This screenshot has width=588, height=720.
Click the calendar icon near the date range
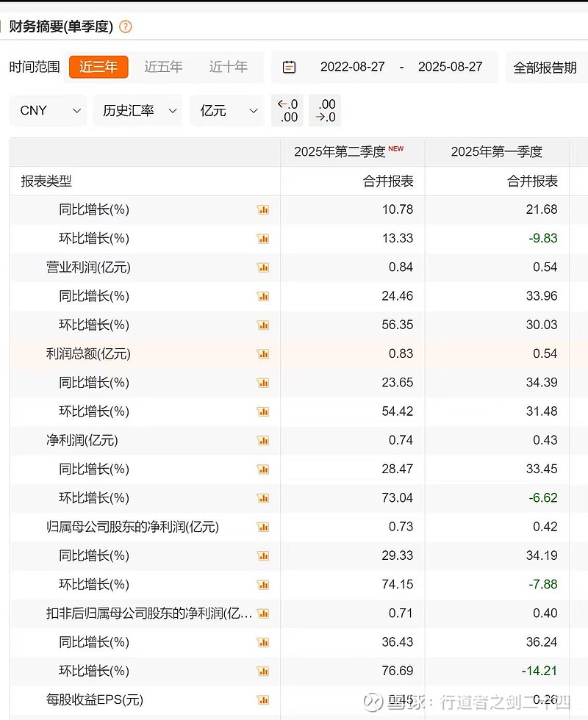289,67
